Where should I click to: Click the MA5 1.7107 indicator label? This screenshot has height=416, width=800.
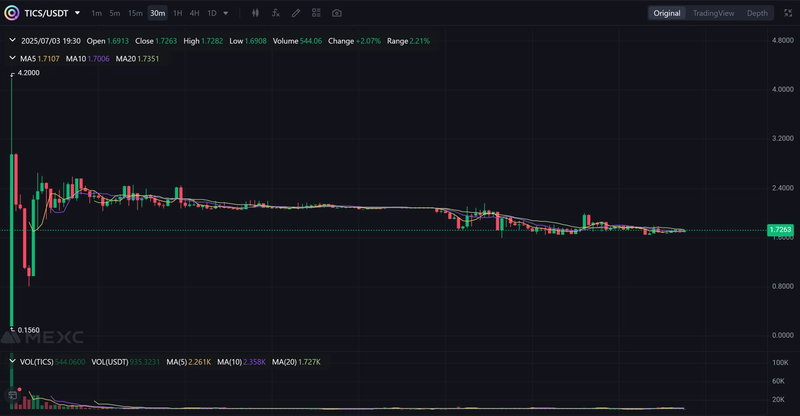[x=40, y=59]
